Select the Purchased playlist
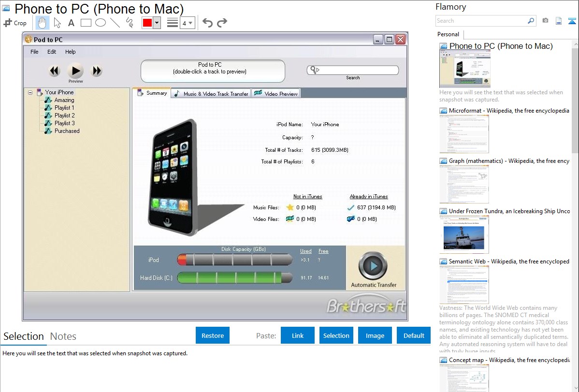Image resolution: width=579 pixels, height=392 pixels. pyautogui.click(x=67, y=131)
